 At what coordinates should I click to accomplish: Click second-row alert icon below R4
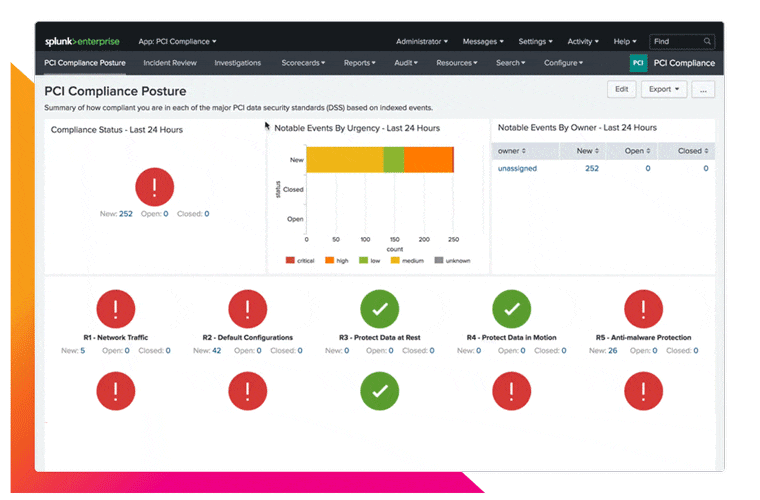click(x=511, y=391)
